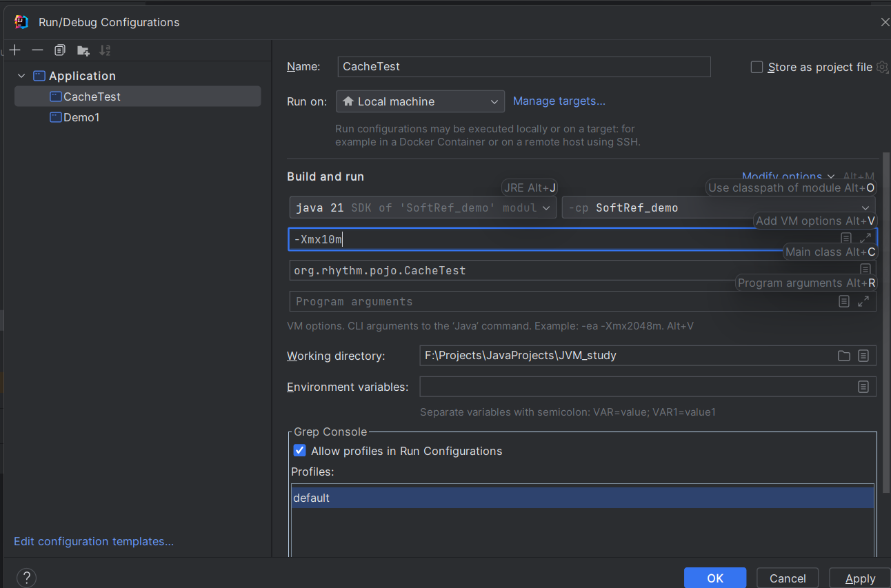Open settings gear next to Store as project file
The width and height of the screenshot is (891, 588).
[x=882, y=67]
